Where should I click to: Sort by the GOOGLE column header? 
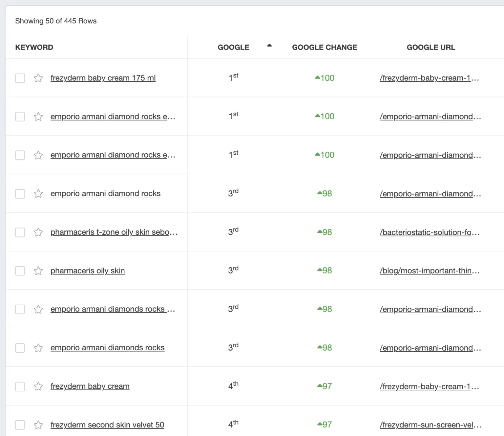click(x=233, y=47)
